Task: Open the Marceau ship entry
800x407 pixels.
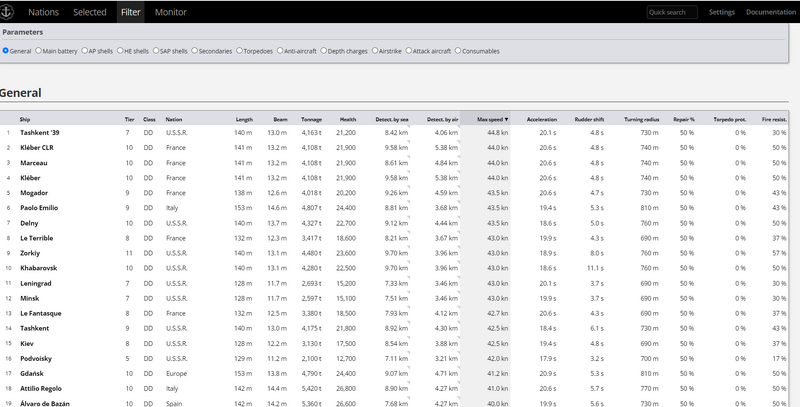Action: (x=34, y=163)
